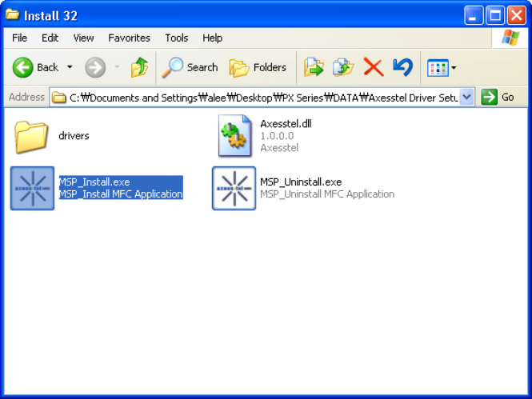The width and height of the screenshot is (532, 399).
Task: Click the Windows flag logo
Action: coord(510,38)
